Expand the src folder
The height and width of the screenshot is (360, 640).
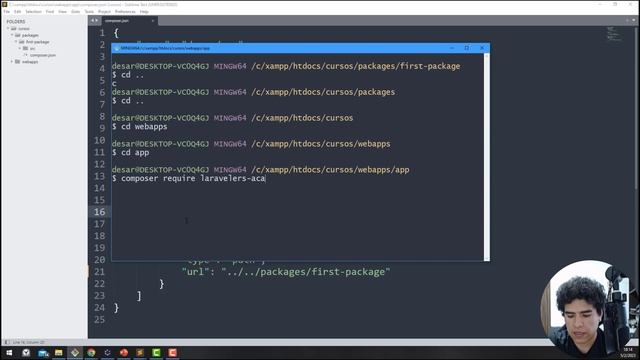[x=20, y=48]
